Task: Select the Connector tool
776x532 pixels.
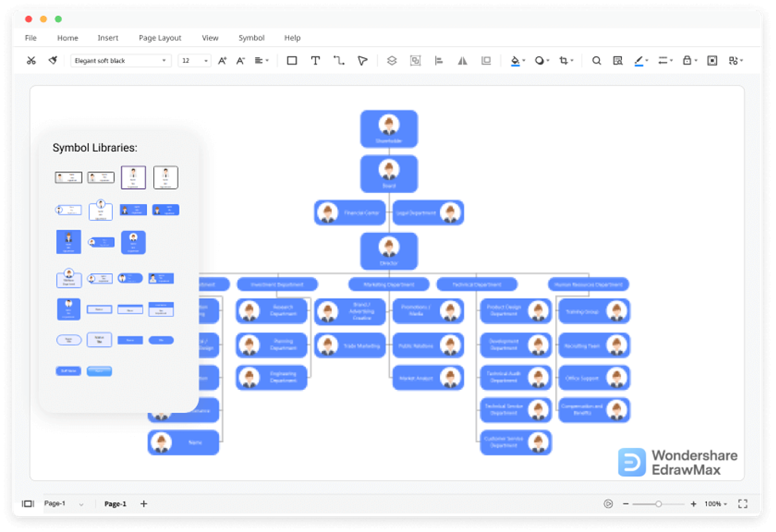Action: coord(339,60)
